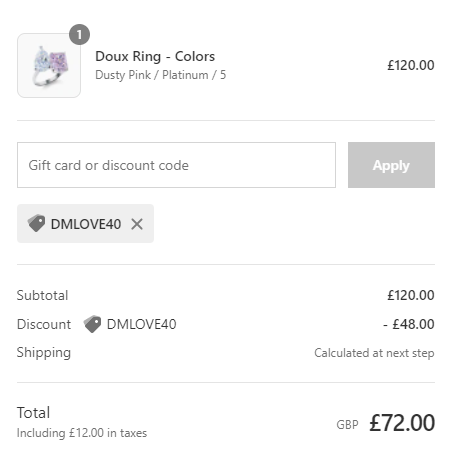Click the quantity badge showing 1
The width and height of the screenshot is (449, 476).
pyautogui.click(x=79, y=35)
